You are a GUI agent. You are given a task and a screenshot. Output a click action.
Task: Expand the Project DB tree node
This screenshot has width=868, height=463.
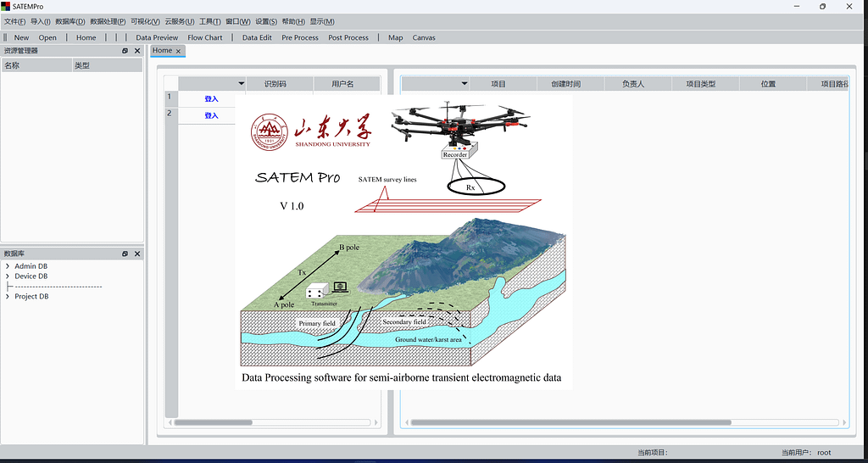(x=8, y=297)
